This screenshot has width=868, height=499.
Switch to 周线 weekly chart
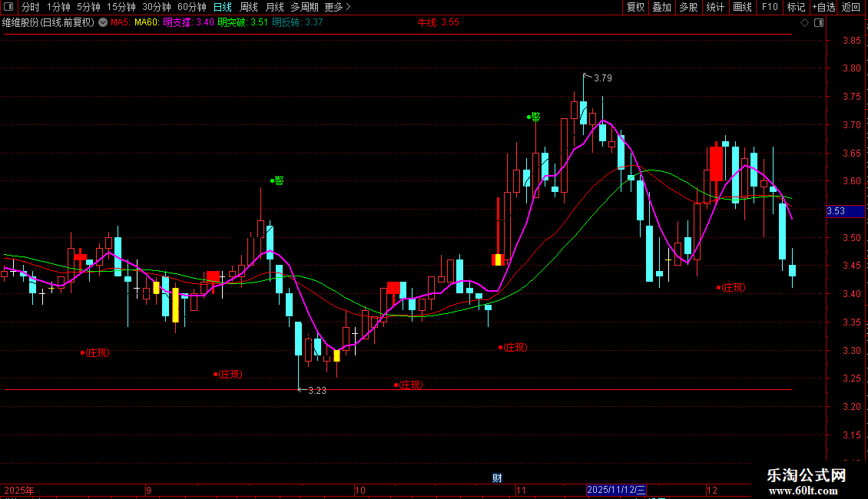coord(249,7)
